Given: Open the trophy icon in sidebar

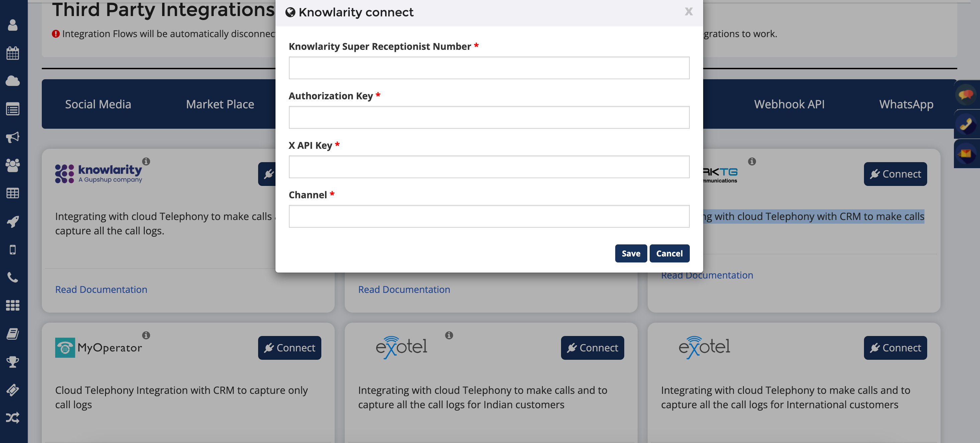Looking at the screenshot, I should point(13,362).
